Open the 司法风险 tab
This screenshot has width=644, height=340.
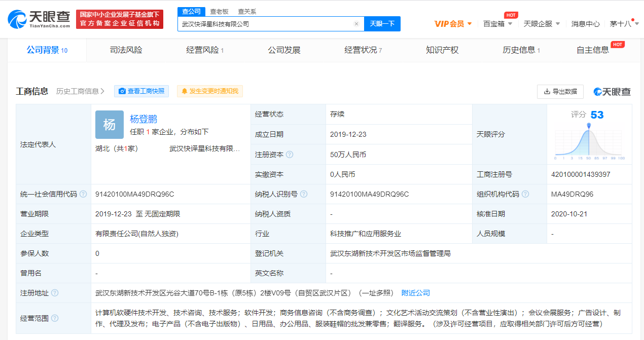tap(126, 50)
